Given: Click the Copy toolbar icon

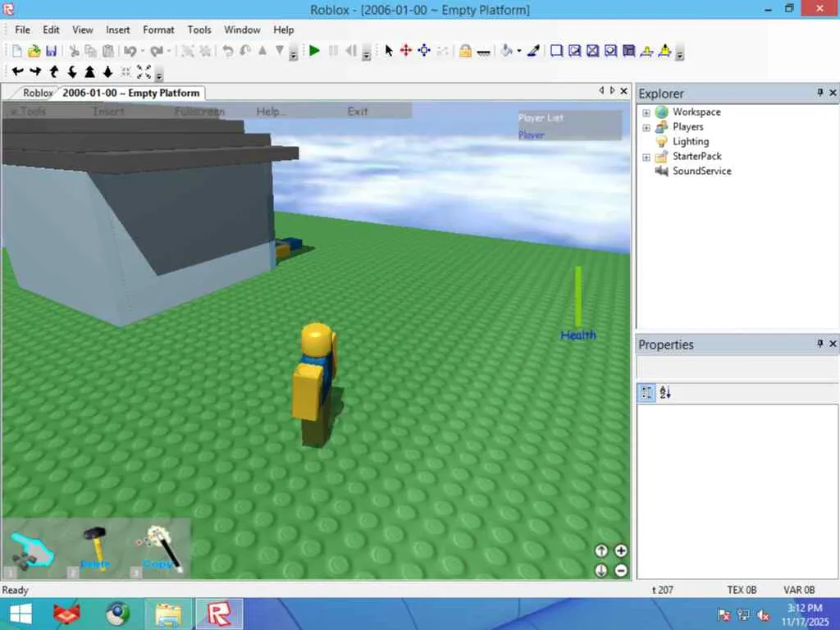Looking at the screenshot, I should pyautogui.click(x=91, y=51).
